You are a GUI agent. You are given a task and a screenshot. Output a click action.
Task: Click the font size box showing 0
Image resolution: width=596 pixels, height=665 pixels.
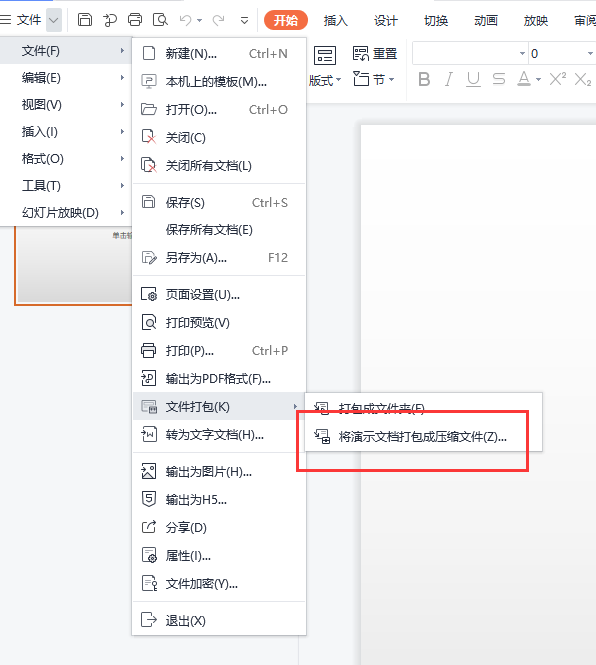[x=556, y=53]
